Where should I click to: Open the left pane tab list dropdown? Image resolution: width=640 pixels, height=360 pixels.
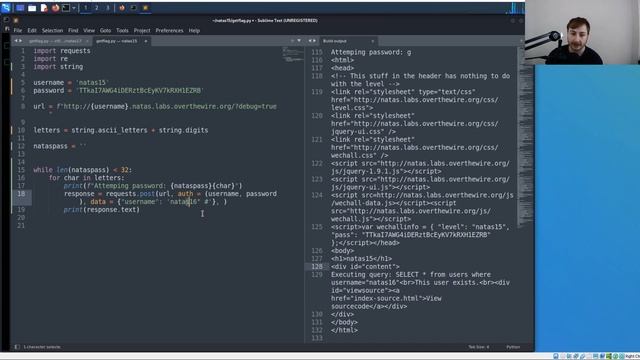pyautogui.click(x=299, y=41)
